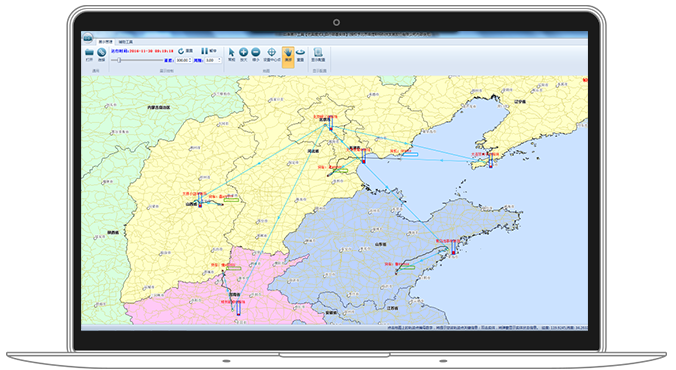Pause playback with the pause button
676x370 pixels.
click(x=204, y=51)
